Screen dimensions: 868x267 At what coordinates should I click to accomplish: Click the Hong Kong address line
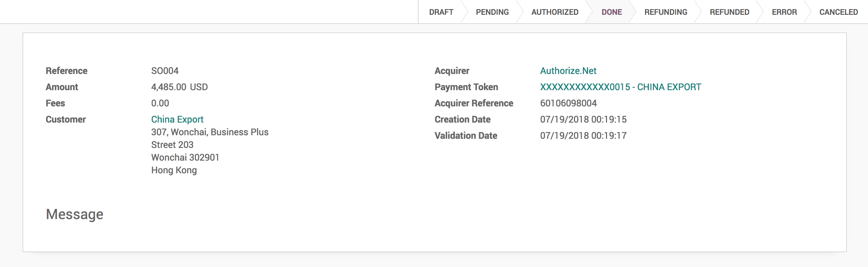(174, 170)
